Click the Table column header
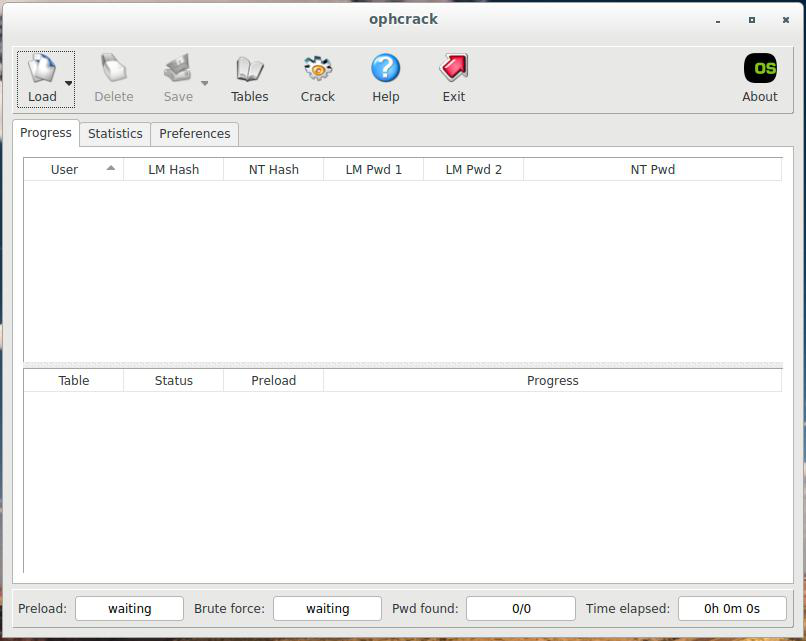The width and height of the screenshot is (806, 641). coord(74,381)
